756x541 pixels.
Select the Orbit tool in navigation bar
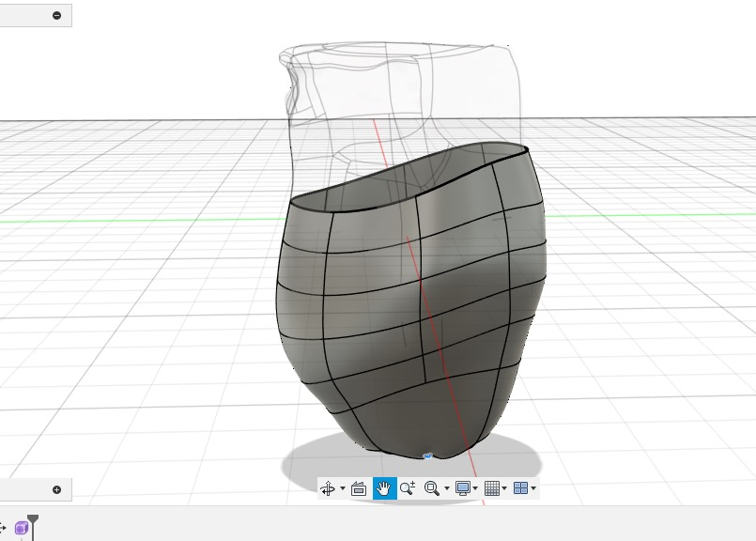(328, 488)
